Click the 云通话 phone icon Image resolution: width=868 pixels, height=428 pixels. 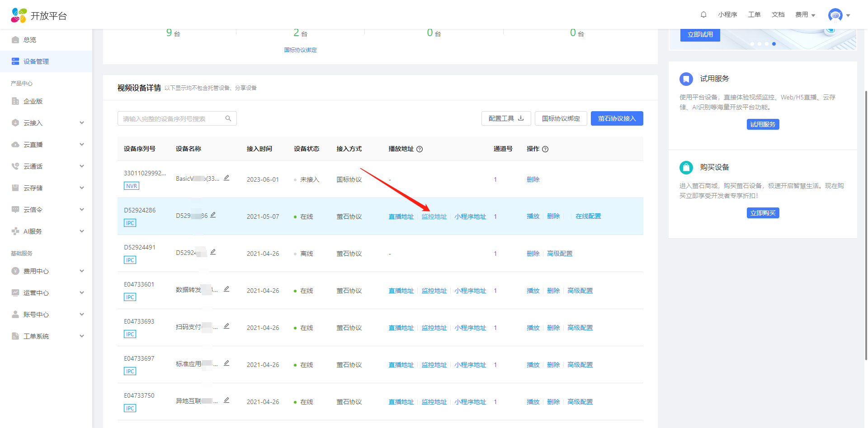click(x=15, y=166)
